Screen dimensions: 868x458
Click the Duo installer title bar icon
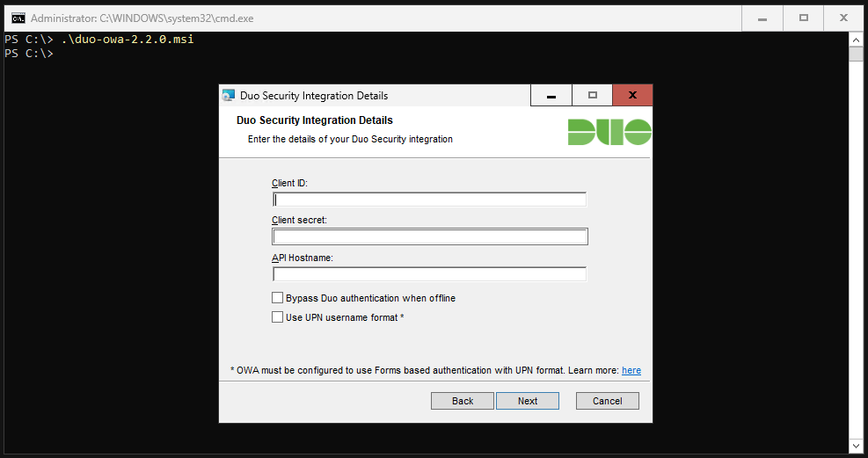click(228, 96)
